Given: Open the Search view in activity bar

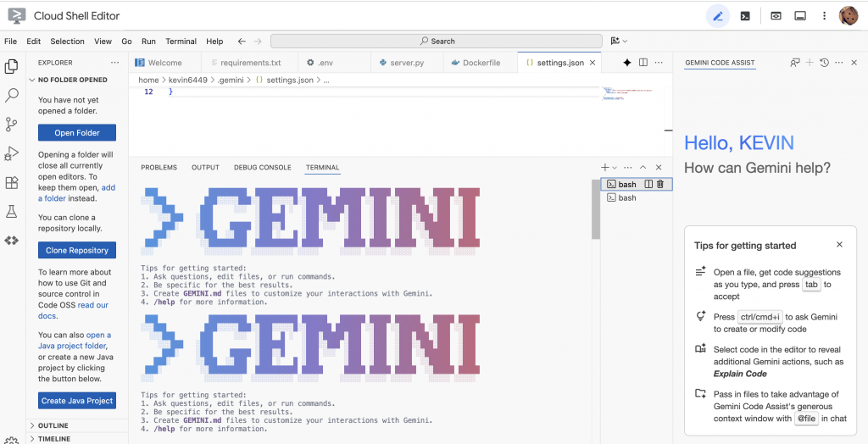Looking at the screenshot, I should (x=11, y=95).
